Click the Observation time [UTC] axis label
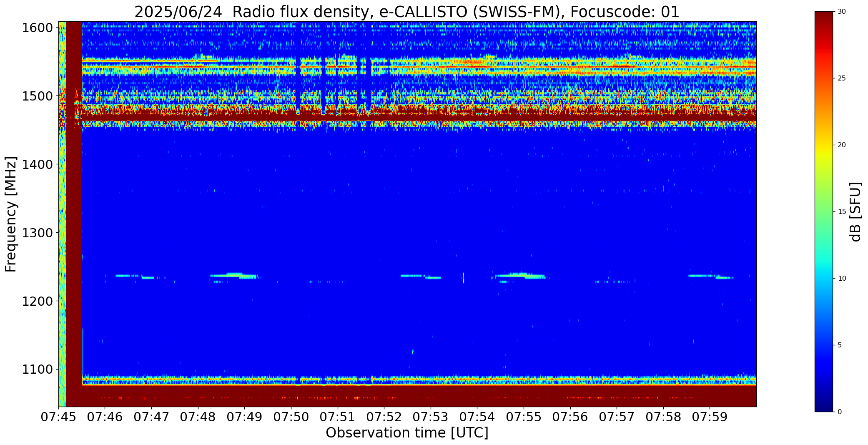 coord(407,433)
